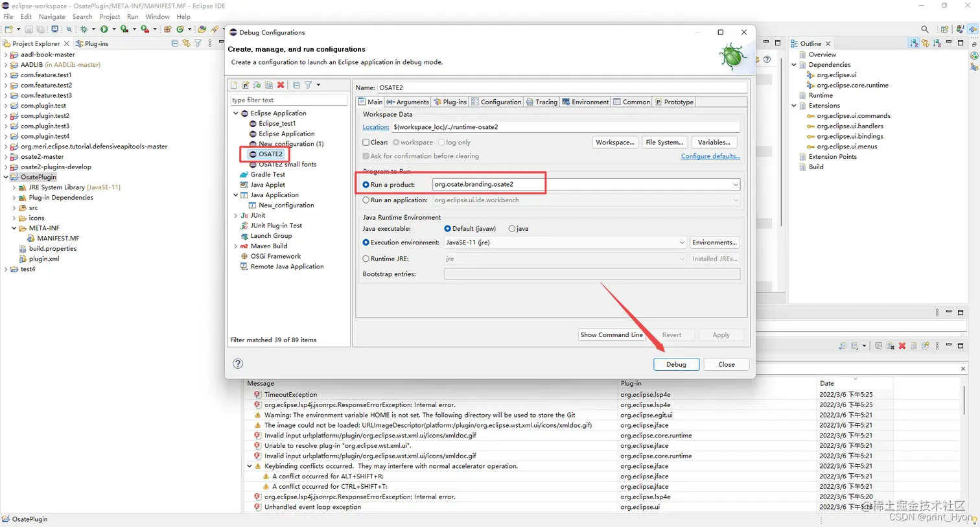Select MANIFEST.MF in Project Explorer

58,239
